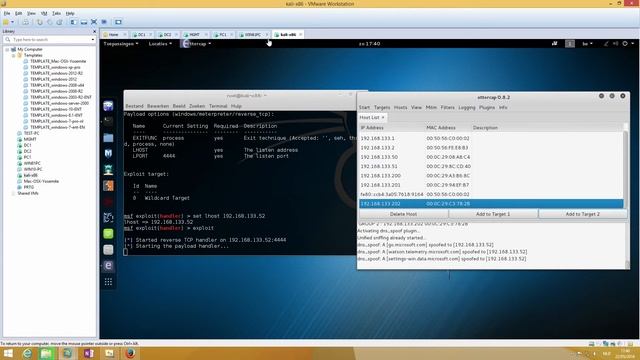Switch to the MGMT VM tab
The image size is (640, 360).
tap(194, 35)
